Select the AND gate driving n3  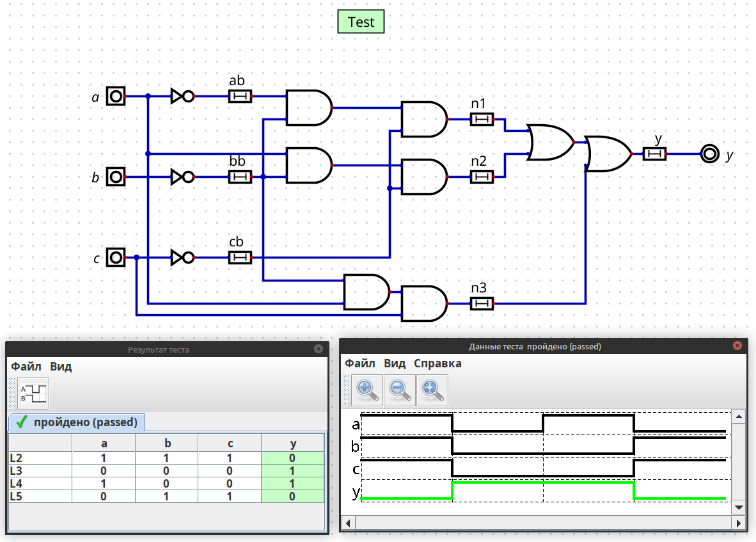[424, 303]
